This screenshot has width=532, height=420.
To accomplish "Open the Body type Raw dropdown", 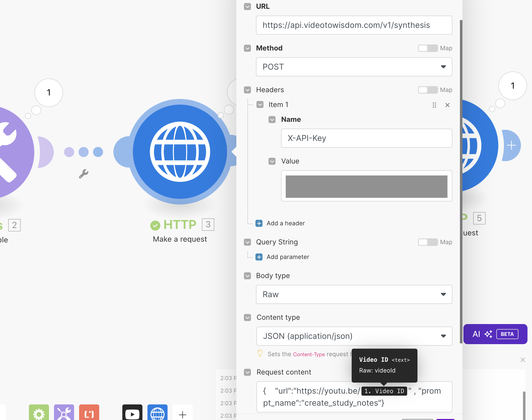I will (x=354, y=294).
